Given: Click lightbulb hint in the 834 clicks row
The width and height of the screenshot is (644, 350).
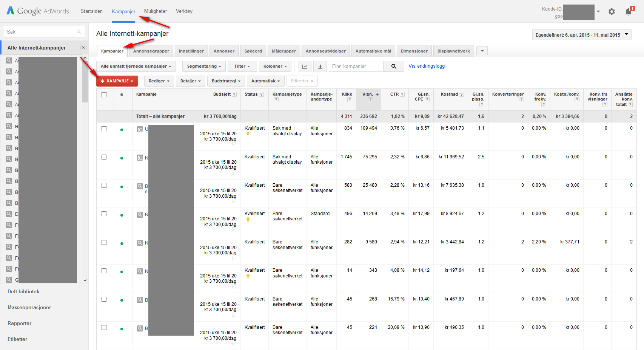Looking at the screenshot, I should pos(248,134).
